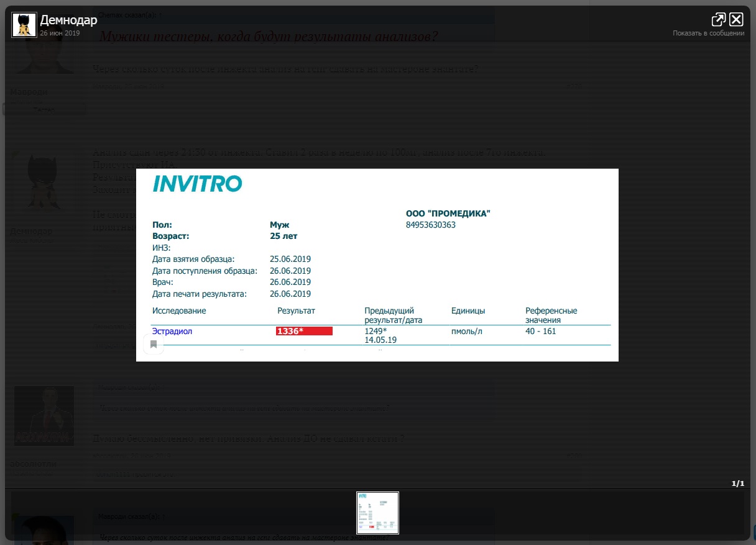The image size is (756, 545).
Task: Click the previous result value 1249*
Action: [x=376, y=331]
